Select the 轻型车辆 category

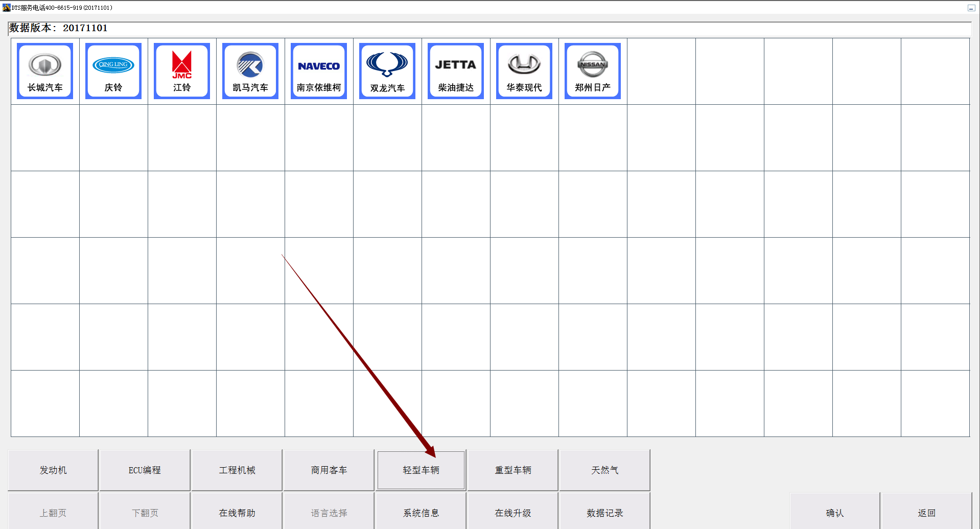421,470
